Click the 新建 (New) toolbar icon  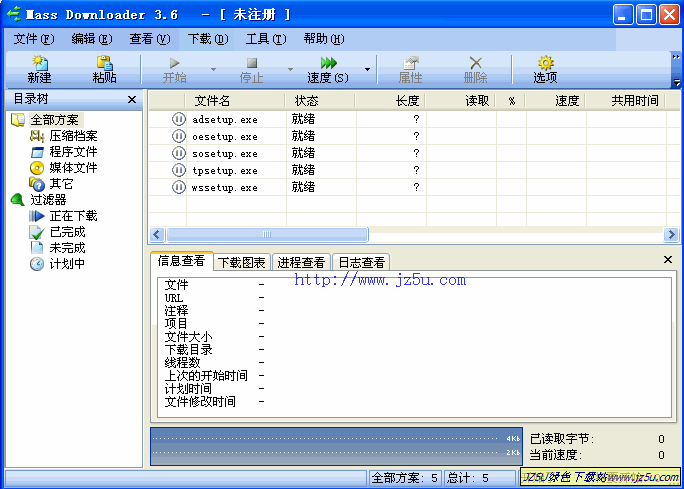tap(40, 70)
